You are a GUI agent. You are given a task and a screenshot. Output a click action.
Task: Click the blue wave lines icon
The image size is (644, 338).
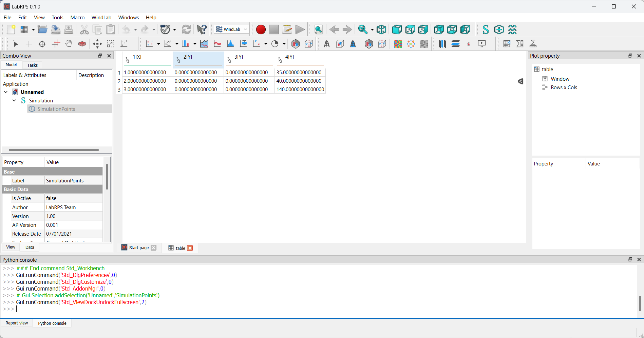tap(512, 29)
